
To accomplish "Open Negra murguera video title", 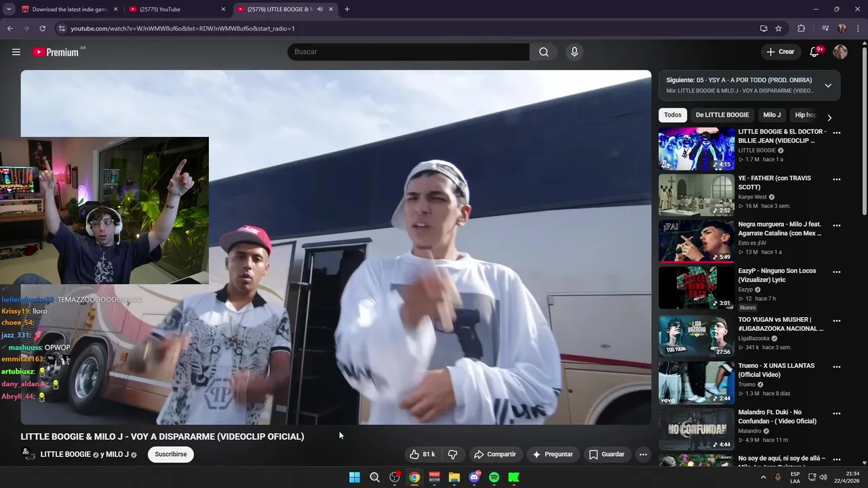I will tap(780, 228).
